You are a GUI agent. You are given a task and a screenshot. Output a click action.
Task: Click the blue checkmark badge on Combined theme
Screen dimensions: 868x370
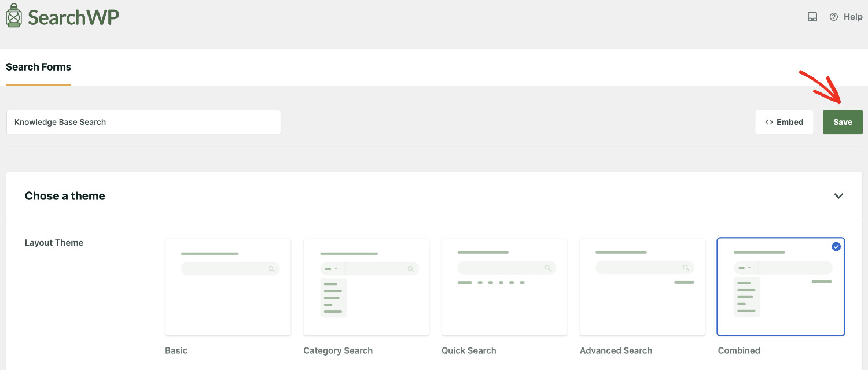836,247
